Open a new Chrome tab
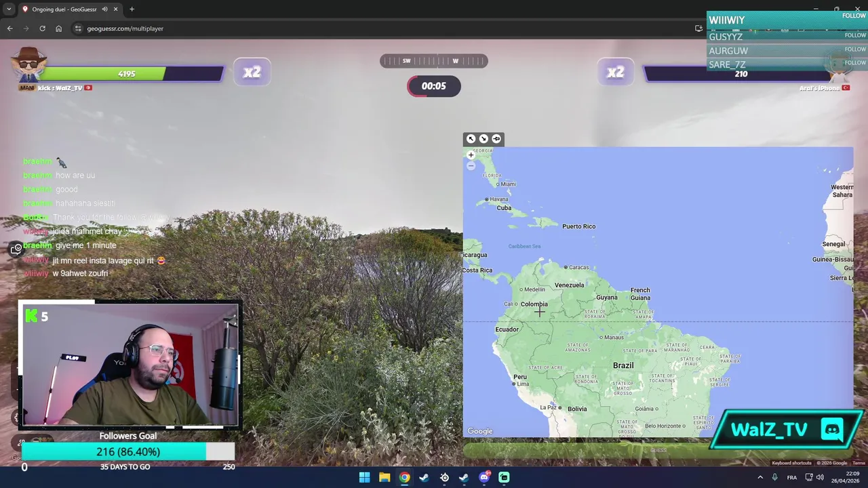 click(132, 9)
